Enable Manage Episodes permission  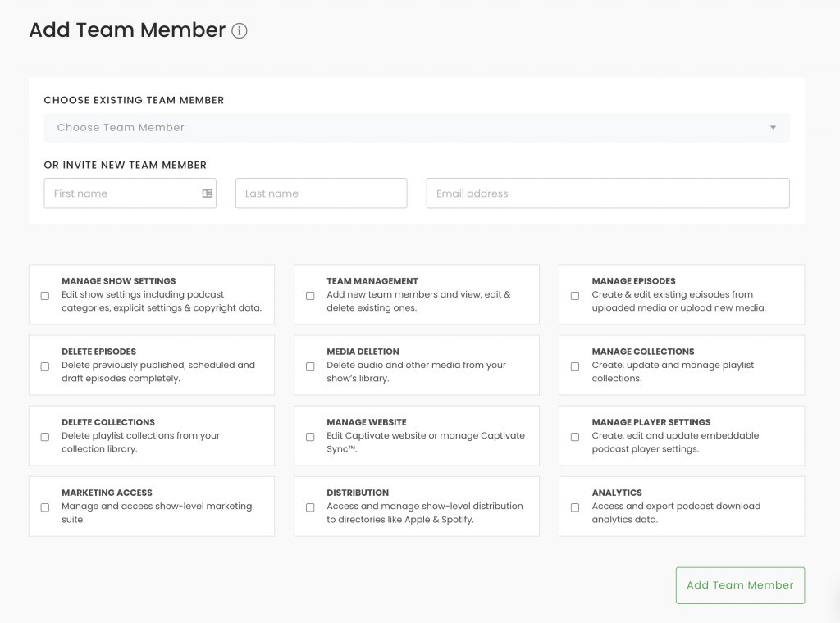575,296
